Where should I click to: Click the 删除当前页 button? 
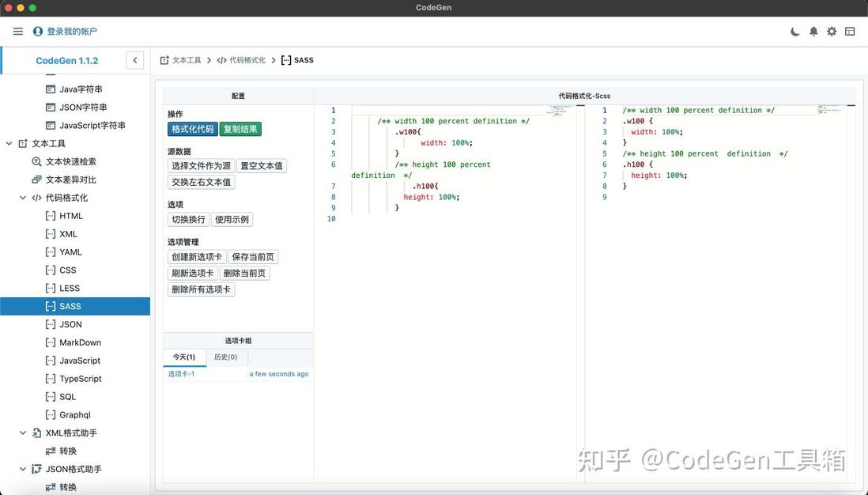(244, 273)
